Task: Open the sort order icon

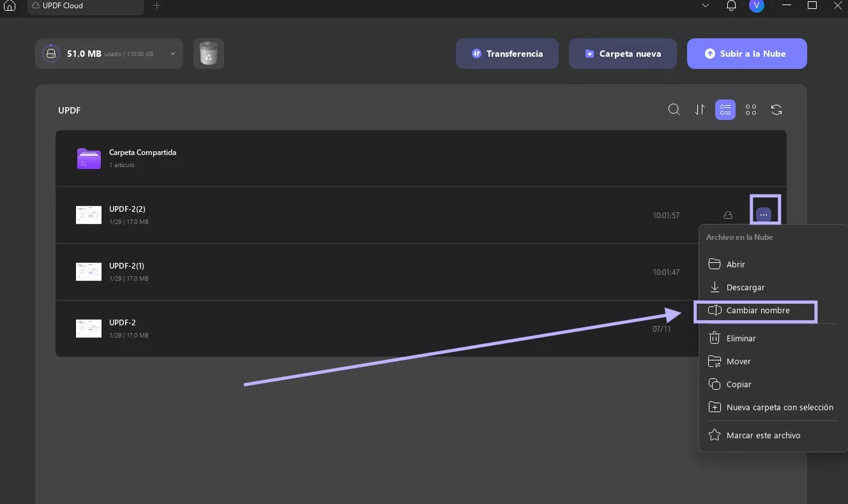Action: 700,110
